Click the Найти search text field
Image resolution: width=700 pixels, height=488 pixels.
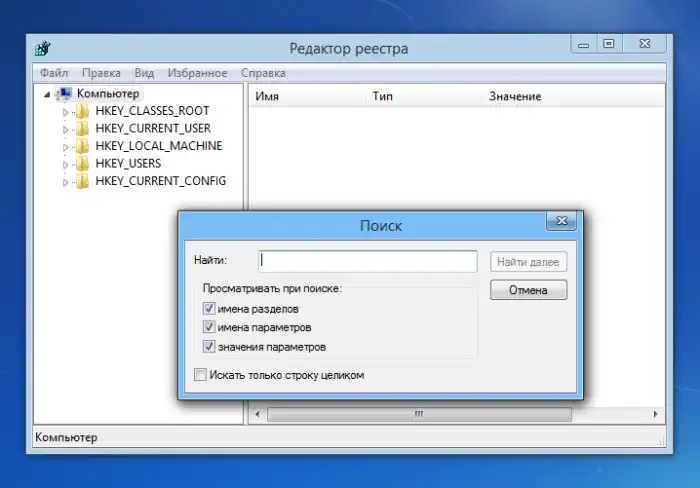pos(367,261)
